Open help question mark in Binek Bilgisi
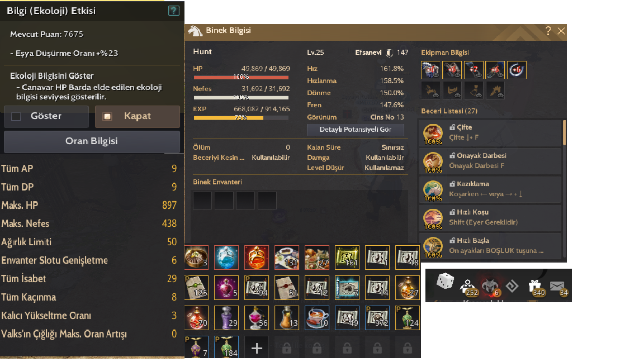 pos(548,31)
